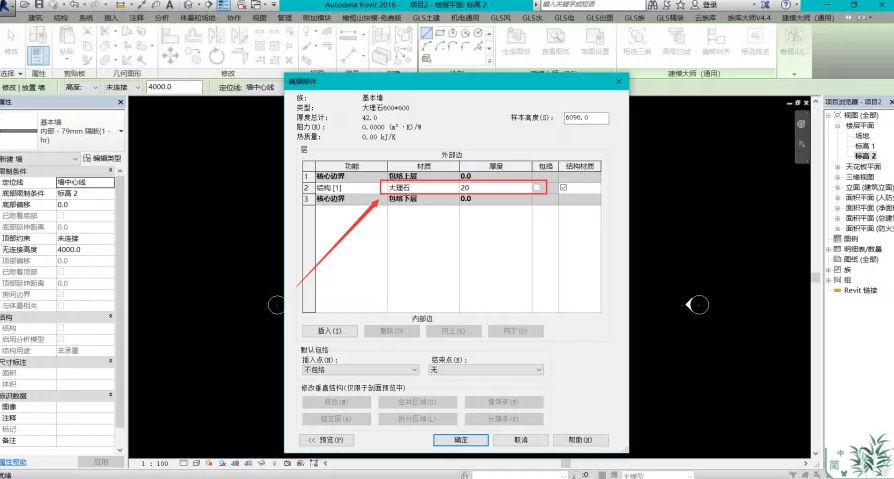
Task: Select the Rectangle draw tool in Draw panel
Action: coord(440,33)
